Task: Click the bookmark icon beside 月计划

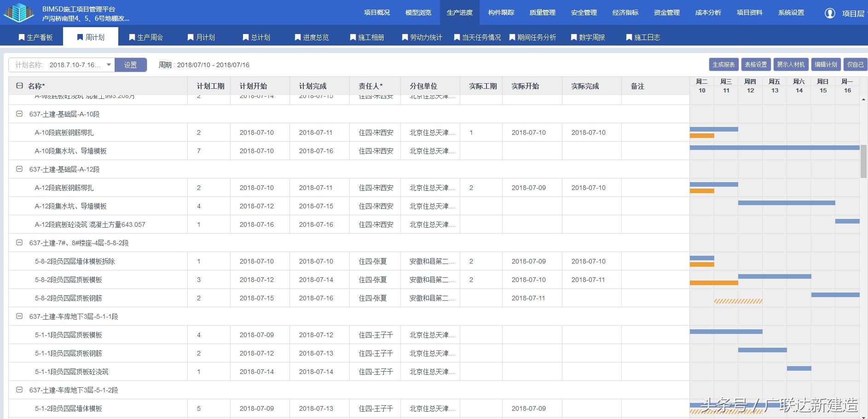Action: (191, 37)
